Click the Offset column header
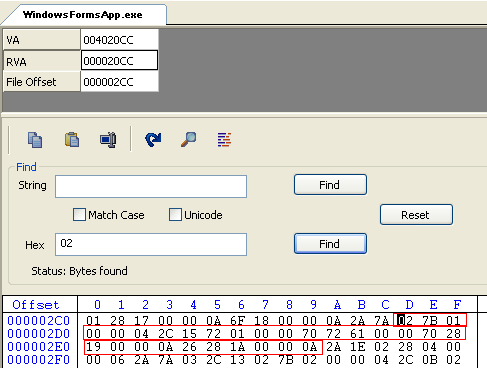Viewport: 487px width, 368px height. point(36,305)
